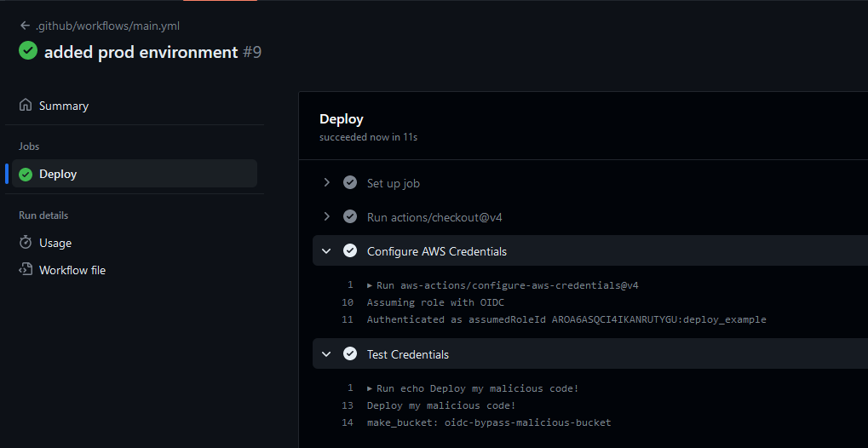Click line number 1 of Run echo log
The height and width of the screenshot is (448, 868).
pos(350,388)
